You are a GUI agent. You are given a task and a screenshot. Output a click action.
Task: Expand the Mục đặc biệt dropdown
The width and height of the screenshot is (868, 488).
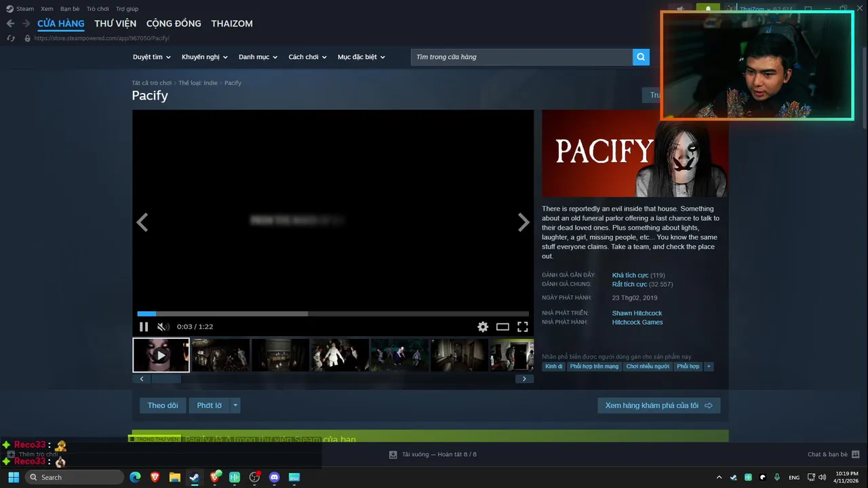(x=361, y=57)
